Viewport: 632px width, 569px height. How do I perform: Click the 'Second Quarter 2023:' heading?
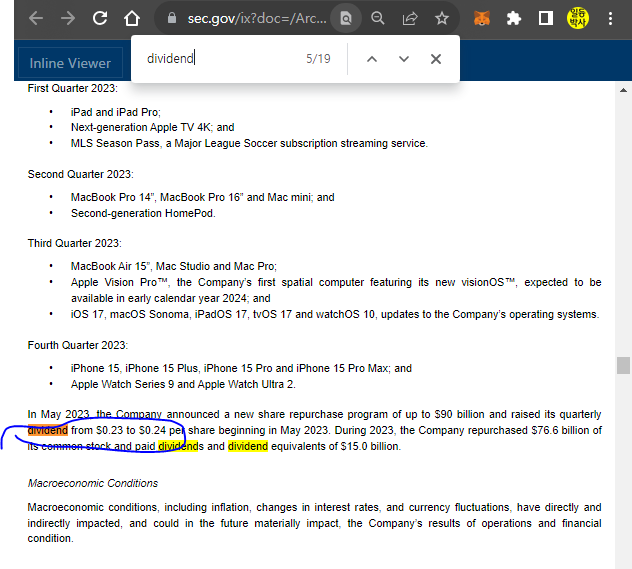(x=81, y=174)
